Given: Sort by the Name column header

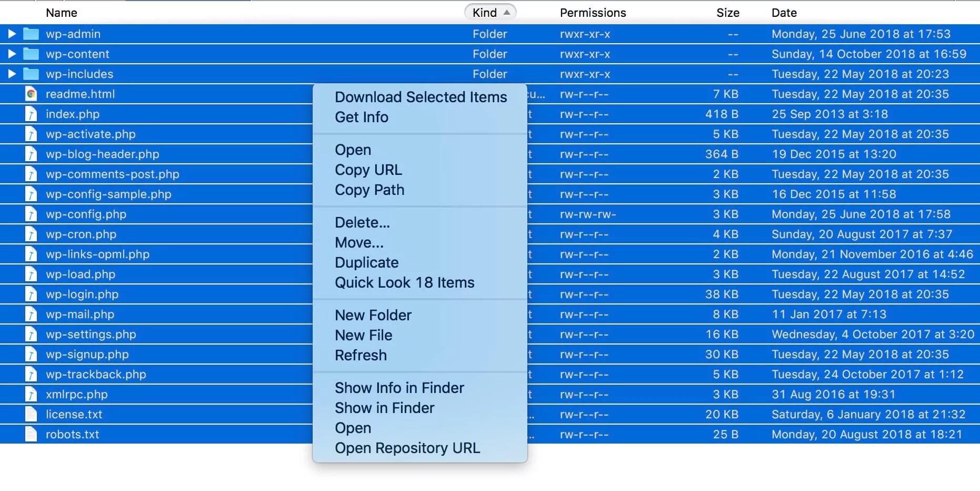Looking at the screenshot, I should tap(62, 13).
